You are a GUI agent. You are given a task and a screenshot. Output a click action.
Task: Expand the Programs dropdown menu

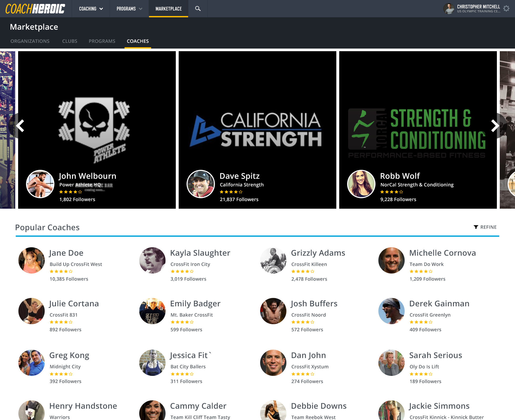129,9
